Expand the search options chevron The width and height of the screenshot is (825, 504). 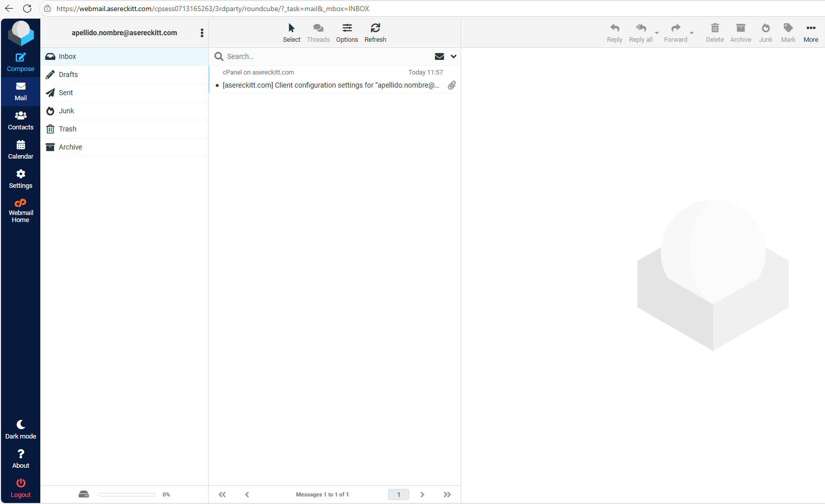click(454, 56)
